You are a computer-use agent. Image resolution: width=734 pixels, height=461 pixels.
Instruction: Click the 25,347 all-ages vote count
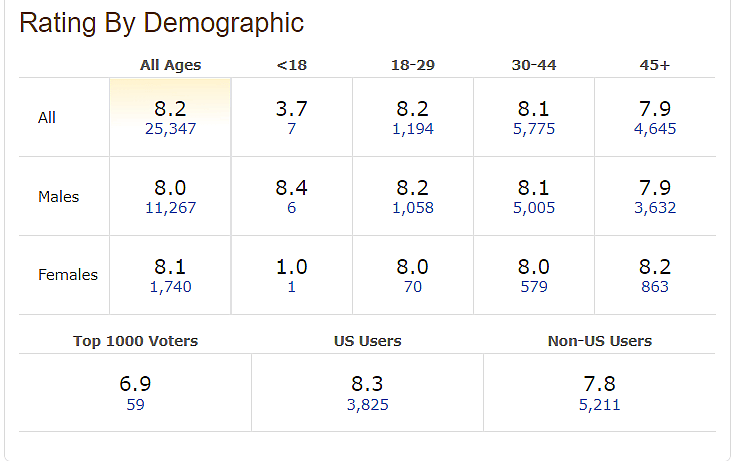click(x=170, y=129)
